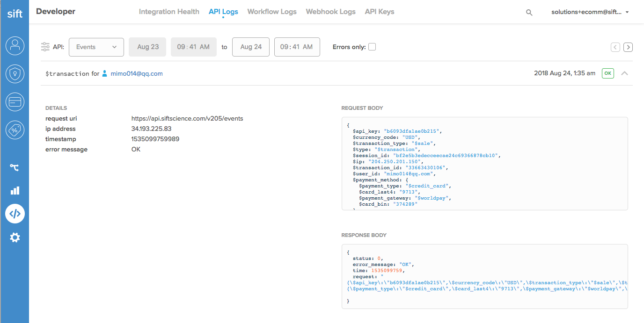Viewport: 644px width, 323px height.
Task: Open the Workflow Logs tab
Action: [x=272, y=12]
